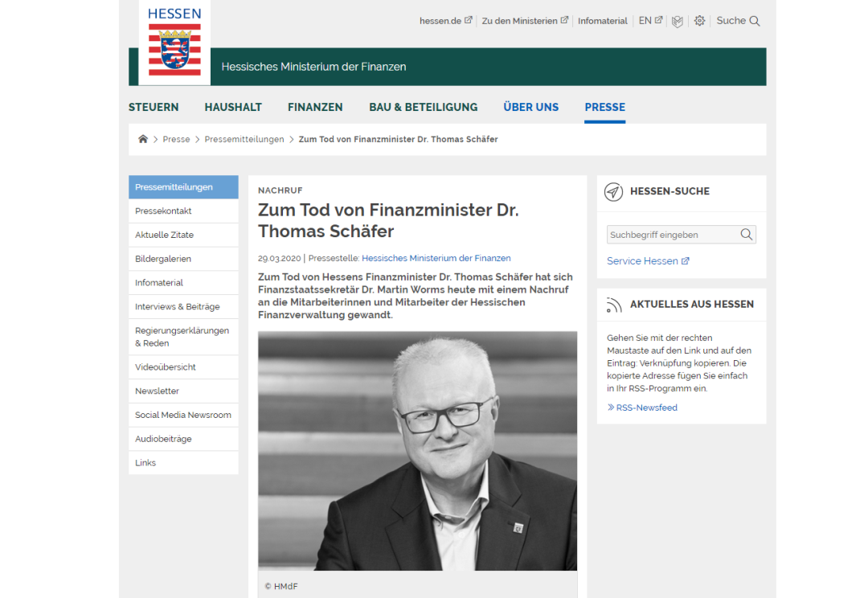Viewport: 868px width, 598px height.
Task: Open the HAUSHALT main menu
Action: [x=233, y=107]
